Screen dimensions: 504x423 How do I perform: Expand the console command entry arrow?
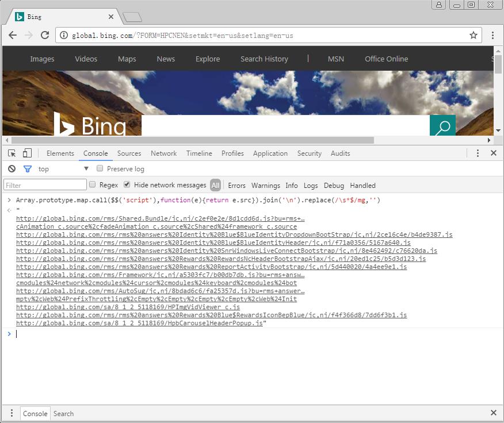coord(9,200)
